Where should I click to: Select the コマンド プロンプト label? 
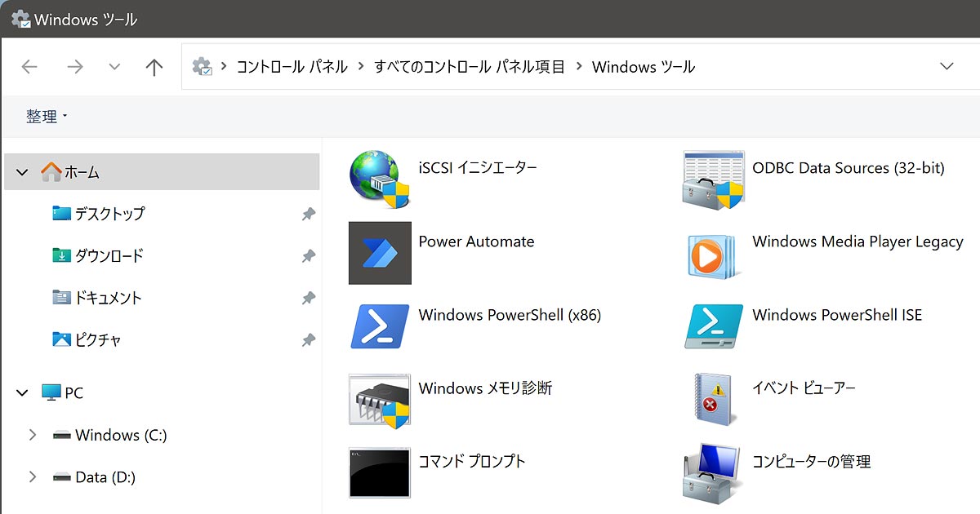(x=472, y=462)
